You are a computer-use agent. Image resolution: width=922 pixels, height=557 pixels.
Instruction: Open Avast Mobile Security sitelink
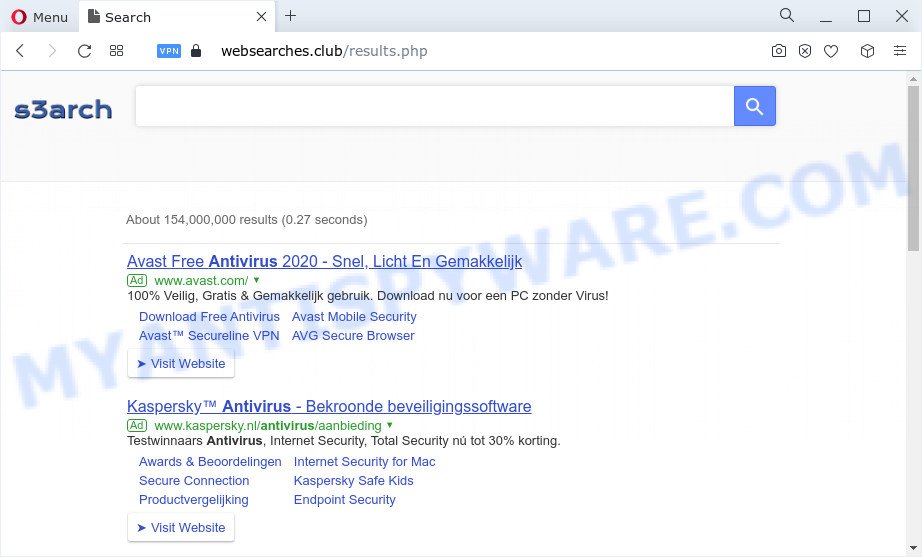coord(354,316)
